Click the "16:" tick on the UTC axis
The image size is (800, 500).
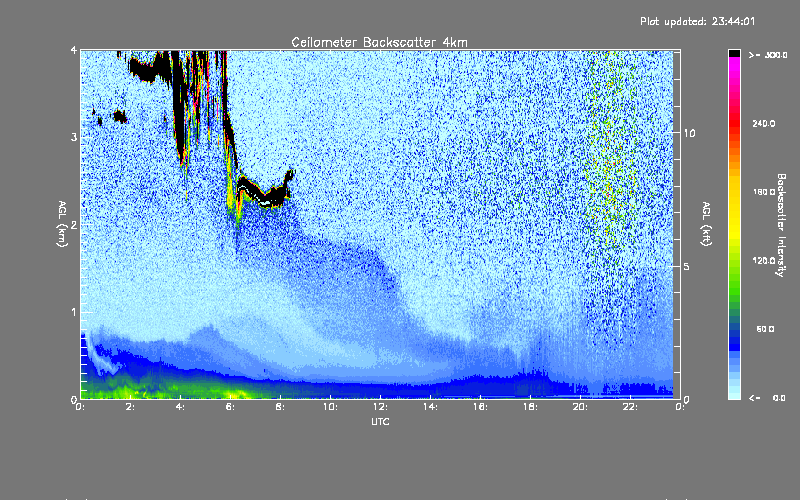(480, 407)
